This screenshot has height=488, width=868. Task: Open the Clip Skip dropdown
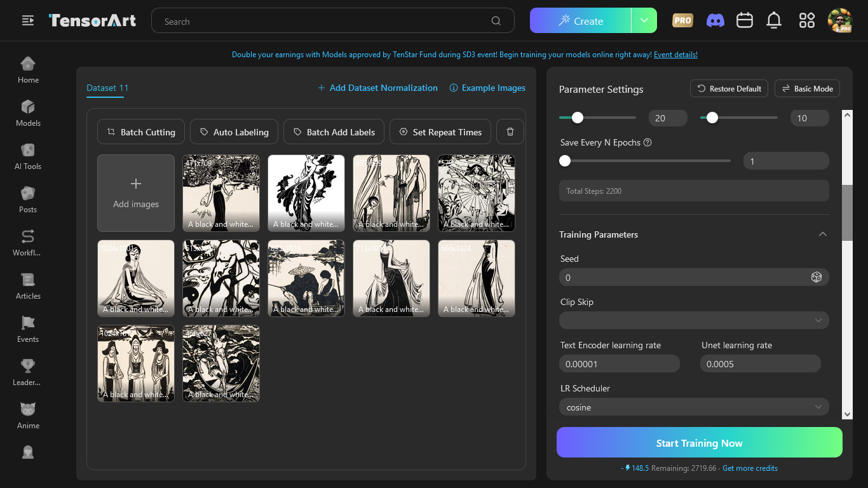click(x=694, y=320)
